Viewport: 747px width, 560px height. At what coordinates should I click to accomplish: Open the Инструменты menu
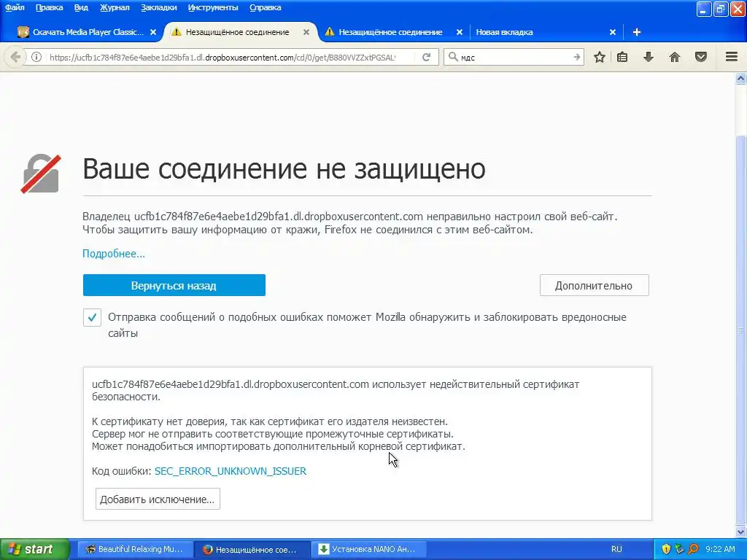(x=213, y=7)
